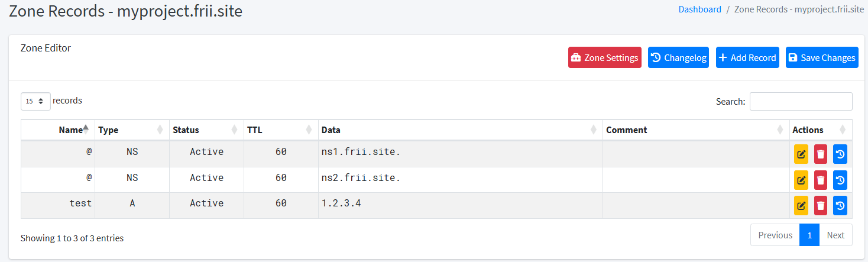
Task: Click NS type in ns2.frii.site. row
Action: 132,177
